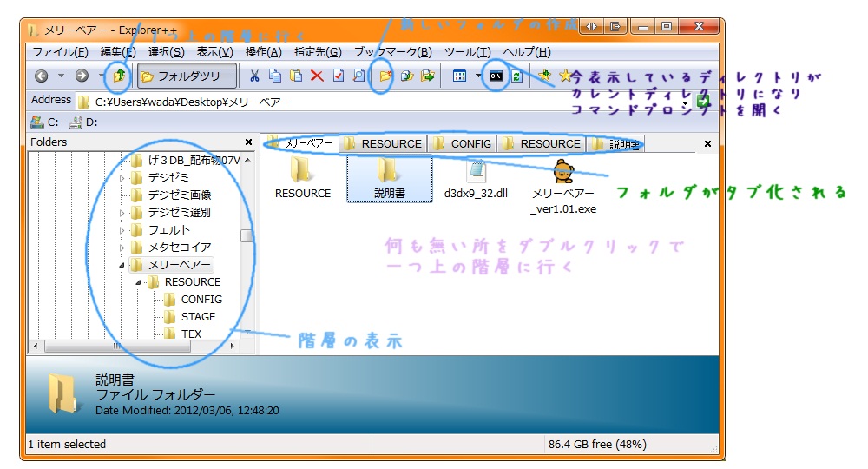Open the Views dropdown arrow
868x469 pixels.
[x=477, y=76]
